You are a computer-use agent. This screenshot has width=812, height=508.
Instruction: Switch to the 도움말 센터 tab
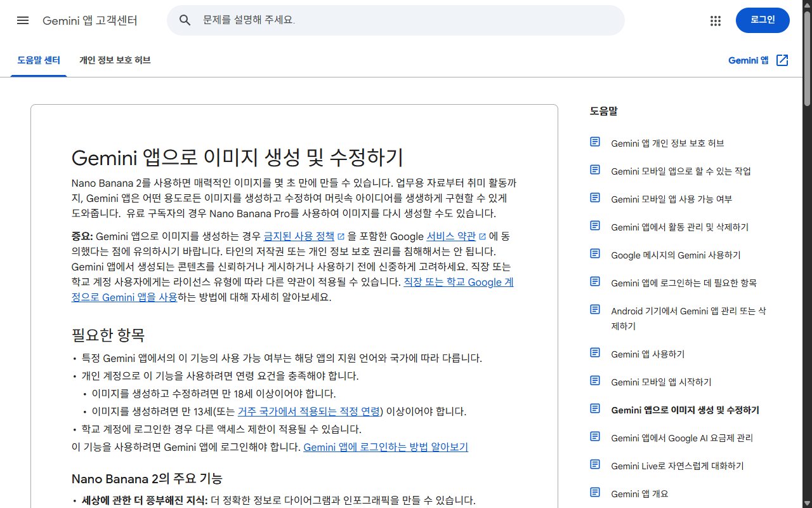39,60
